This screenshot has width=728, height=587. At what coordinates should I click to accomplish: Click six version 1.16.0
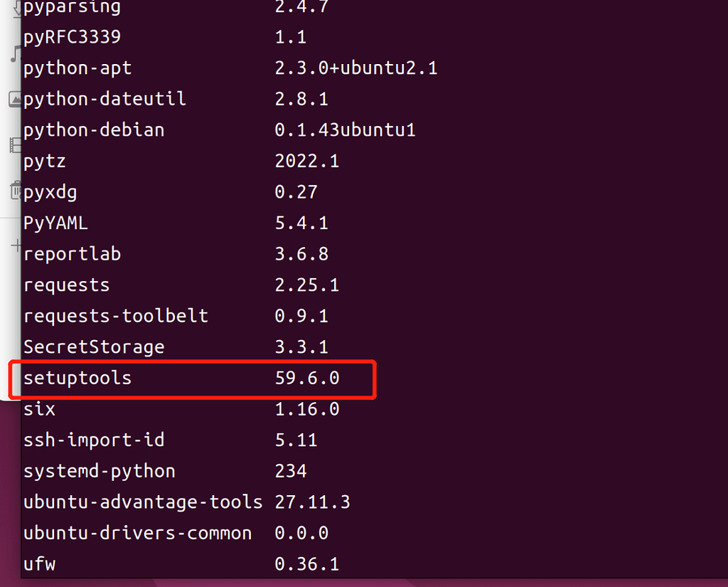tap(307, 408)
